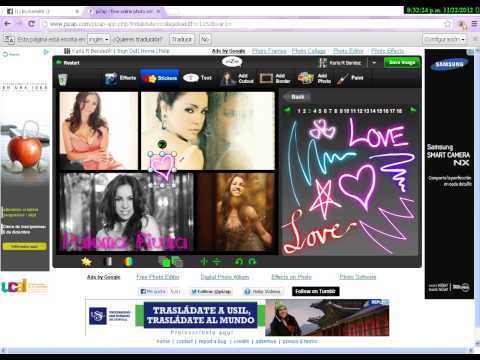This screenshot has width=480, height=360.
Task: Click the Facebook Like button
Action: click(153, 292)
